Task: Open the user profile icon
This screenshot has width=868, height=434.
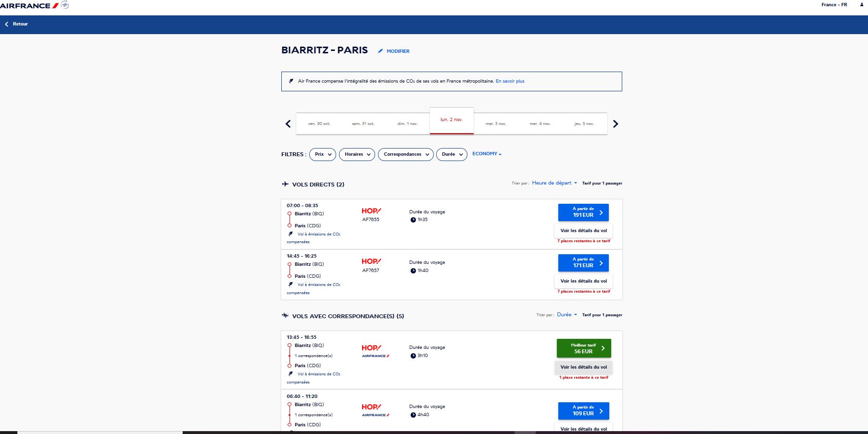Action: 861,5
